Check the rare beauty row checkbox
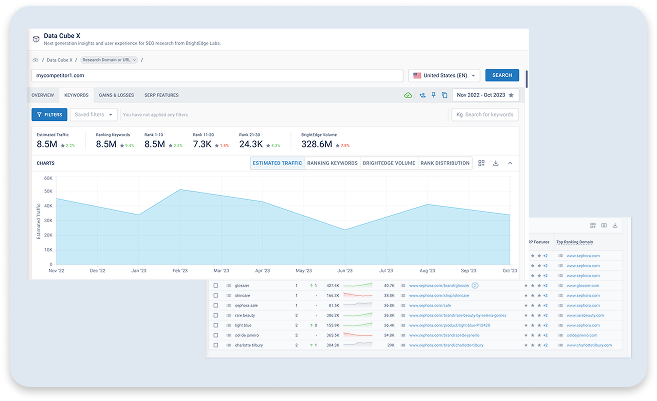The height and width of the screenshot is (401, 657). tap(216, 316)
